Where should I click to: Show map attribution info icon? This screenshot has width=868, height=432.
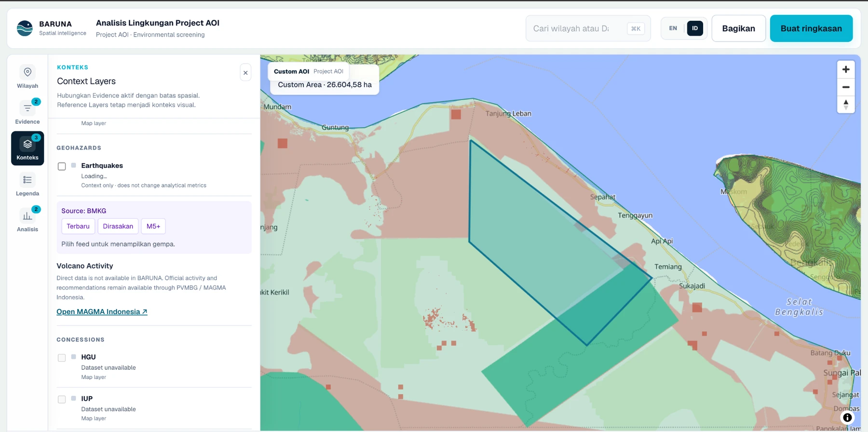pyautogui.click(x=847, y=418)
